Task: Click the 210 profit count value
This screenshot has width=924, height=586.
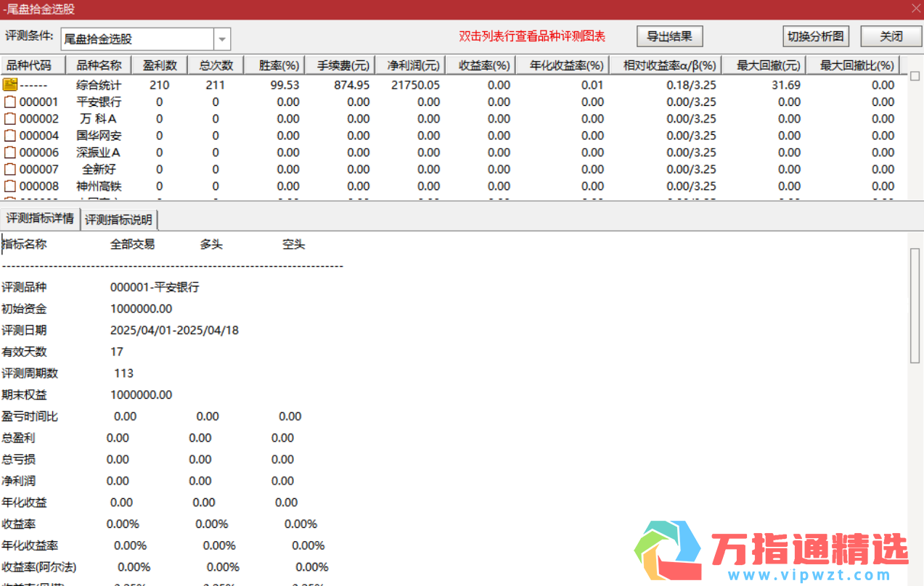Action: point(159,85)
